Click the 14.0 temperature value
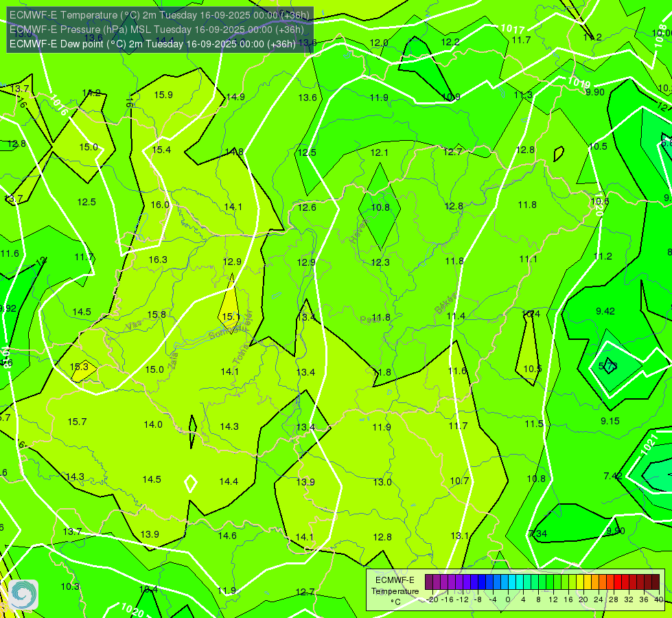Image resolution: width=672 pixels, height=618 pixels. (x=153, y=424)
